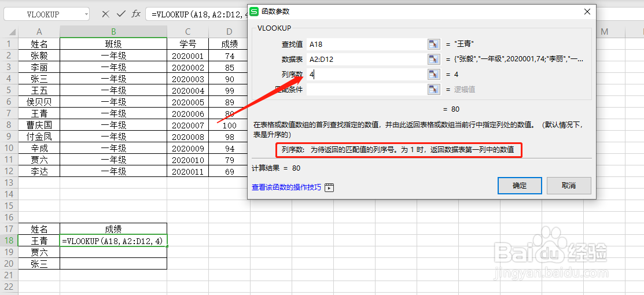The image size is (644, 295).
Task: Open the video tips icon beside the link
Action: 329,187
